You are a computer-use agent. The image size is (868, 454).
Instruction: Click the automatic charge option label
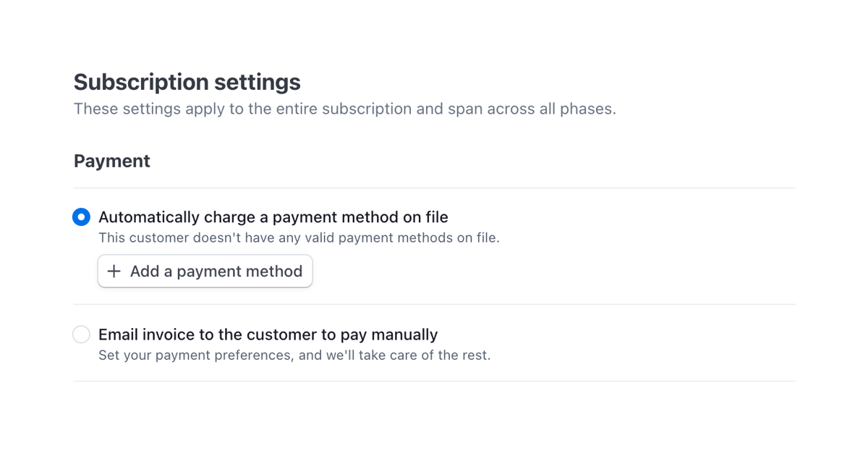click(x=274, y=217)
